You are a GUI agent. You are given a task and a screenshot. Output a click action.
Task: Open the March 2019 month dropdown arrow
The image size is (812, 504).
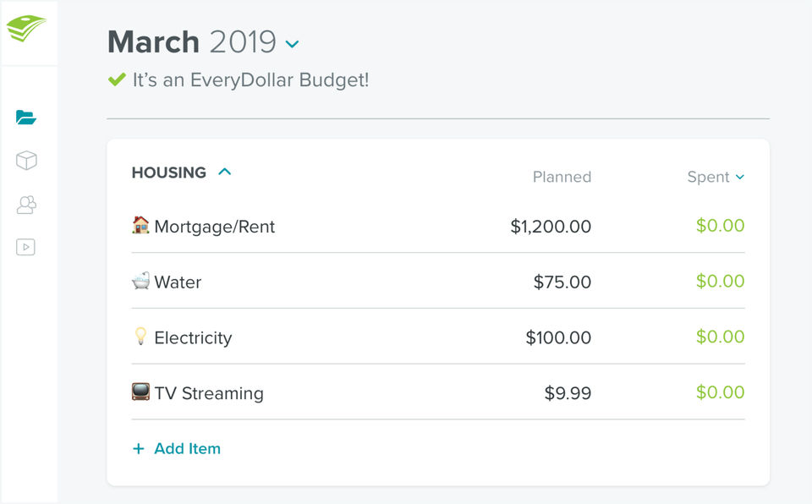pos(292,44)
